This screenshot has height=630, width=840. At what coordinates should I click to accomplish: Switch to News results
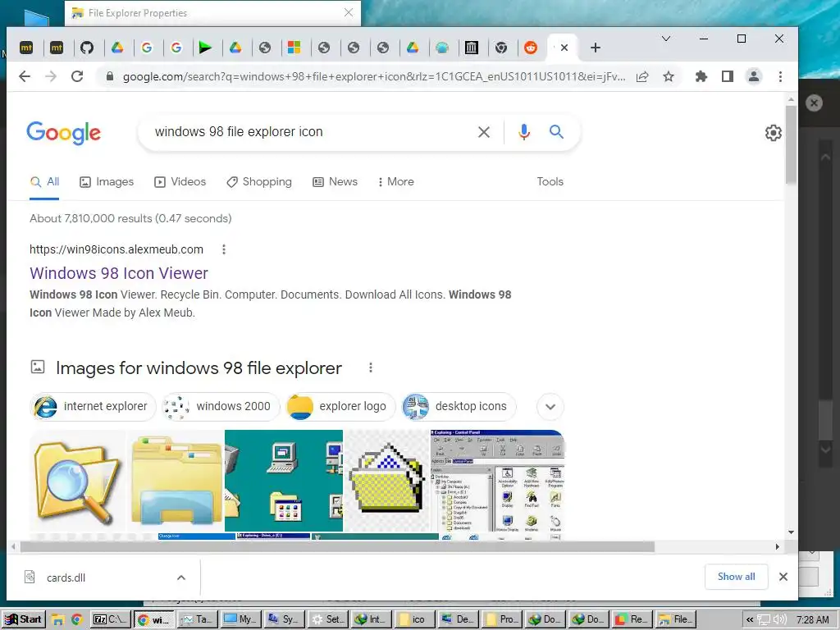point(335,181)
